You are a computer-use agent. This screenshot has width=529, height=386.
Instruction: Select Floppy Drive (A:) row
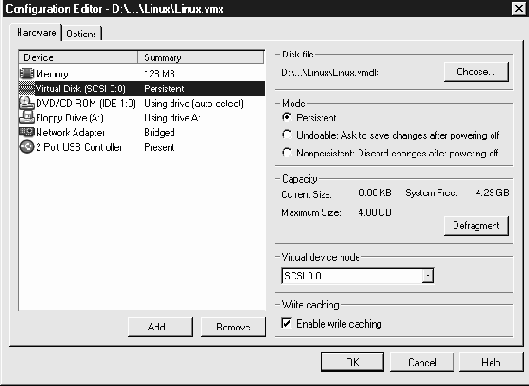click(x=142, y=118)
